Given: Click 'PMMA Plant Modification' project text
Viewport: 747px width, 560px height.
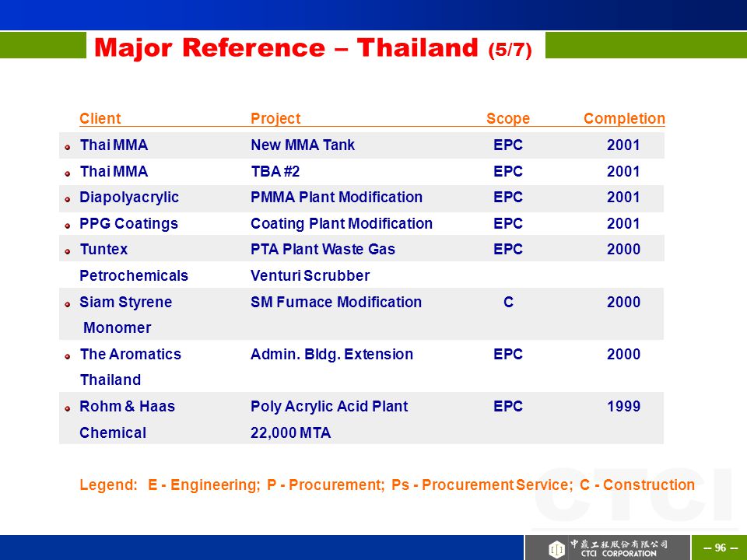Looking at the screenshot, I should point(336,197).
